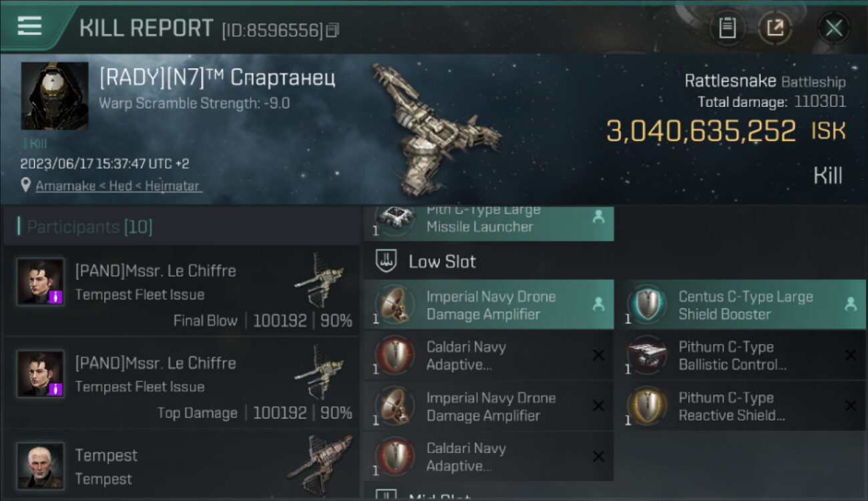Open the victim's pilot portrait
Screen dimensions: 868x501
tap(55, 96)
